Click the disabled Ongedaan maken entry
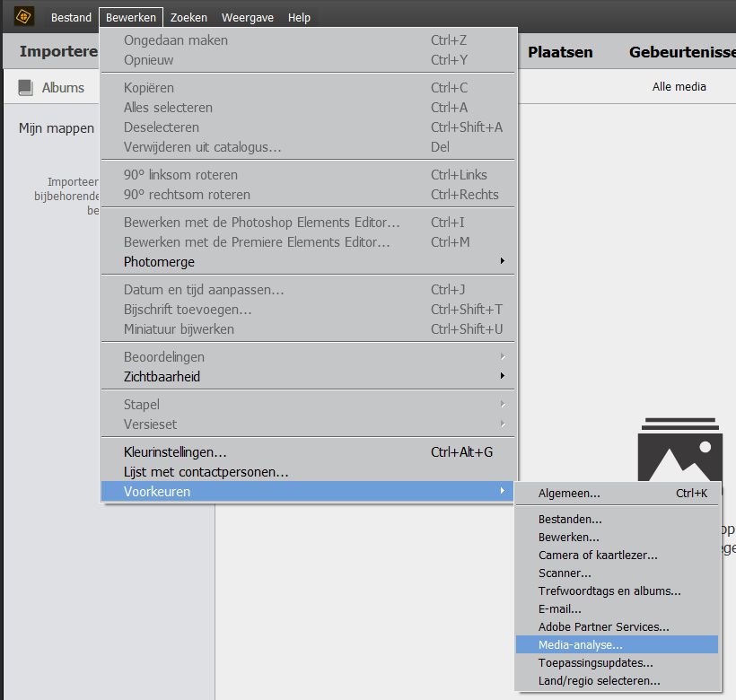 (308, 40)
